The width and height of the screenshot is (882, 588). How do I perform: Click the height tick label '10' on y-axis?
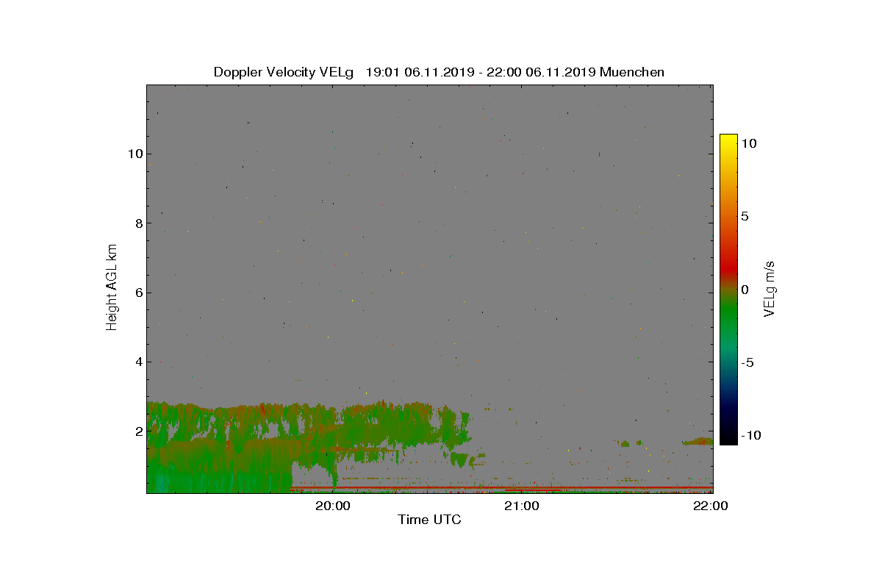[x=134, y=154]
